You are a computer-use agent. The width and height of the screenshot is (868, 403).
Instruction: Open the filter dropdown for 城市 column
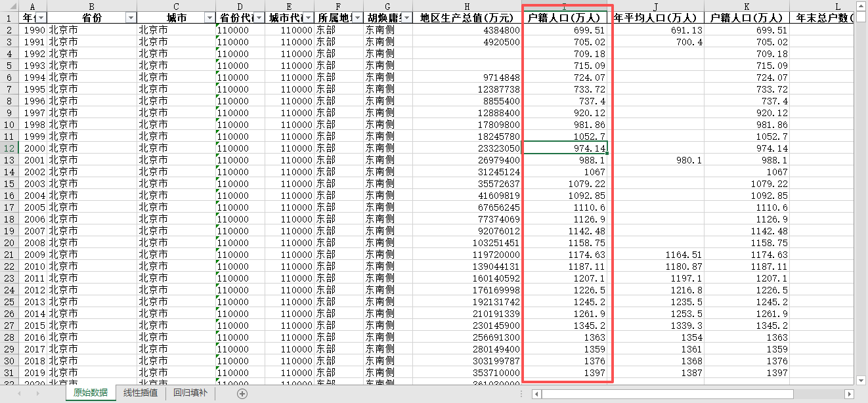(209, 18)
